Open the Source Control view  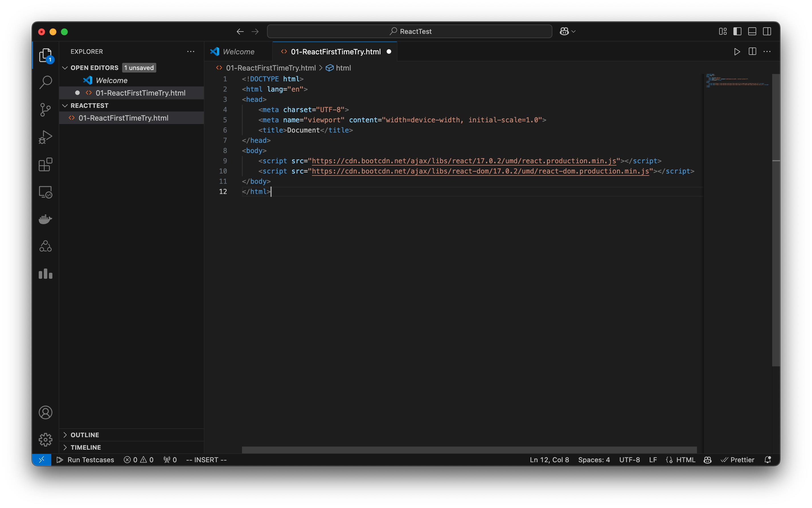click(45, 110)
